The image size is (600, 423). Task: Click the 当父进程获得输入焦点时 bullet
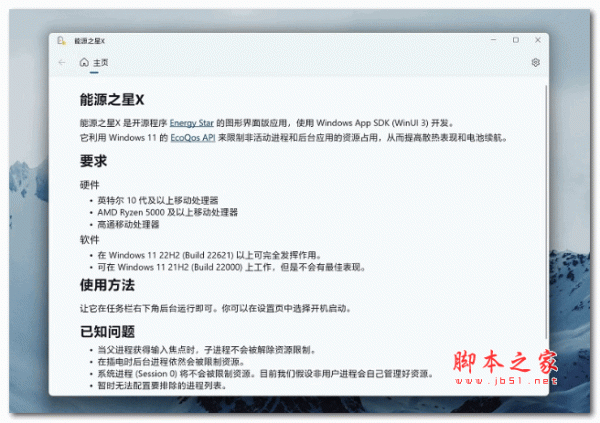tap(207, 350)
